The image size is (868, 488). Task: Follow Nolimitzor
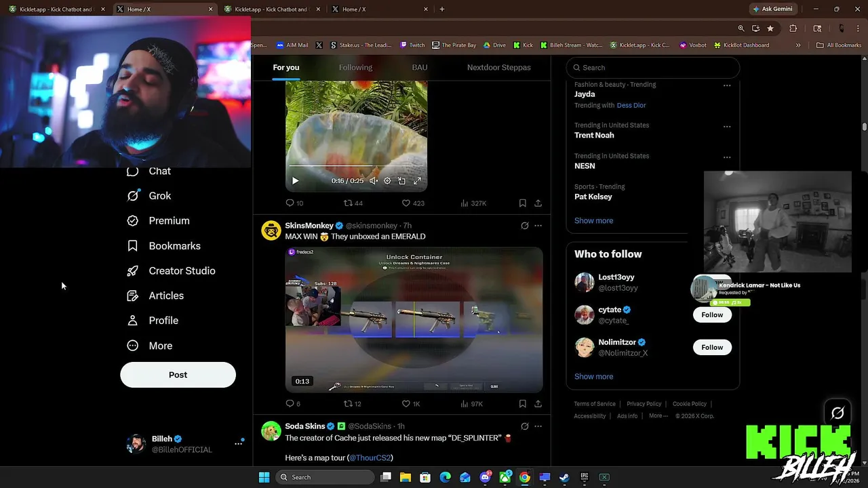(712, 348)
